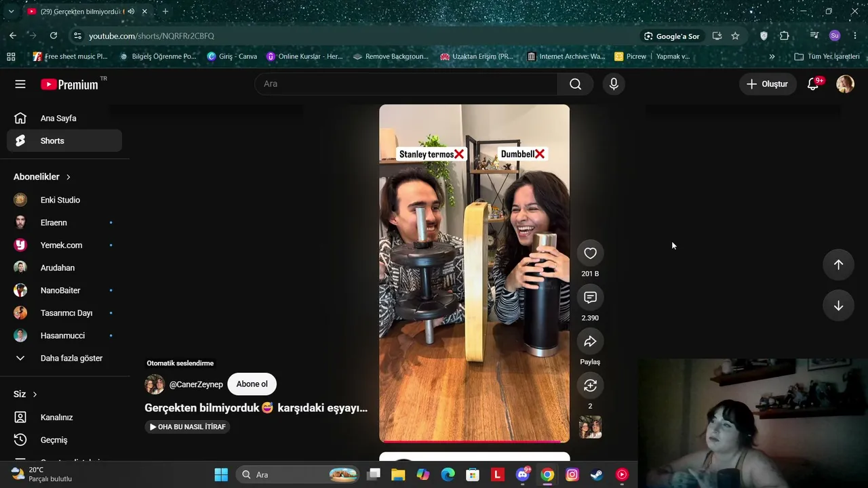Open the notifications bell

tap(813, 84)
